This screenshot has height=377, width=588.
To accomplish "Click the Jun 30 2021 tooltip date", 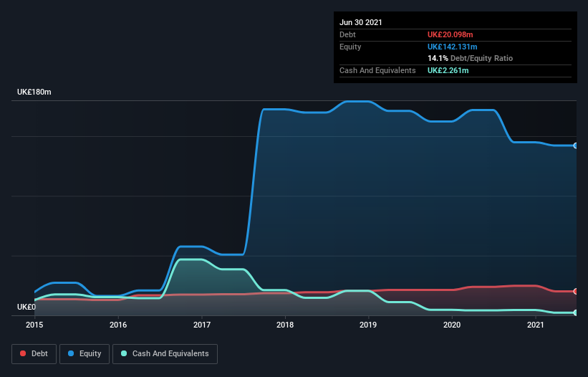I will (361, 22).
